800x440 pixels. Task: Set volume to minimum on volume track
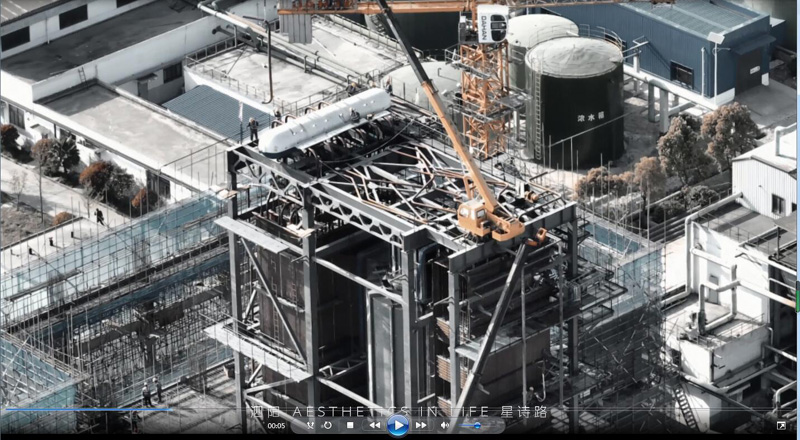461,425
